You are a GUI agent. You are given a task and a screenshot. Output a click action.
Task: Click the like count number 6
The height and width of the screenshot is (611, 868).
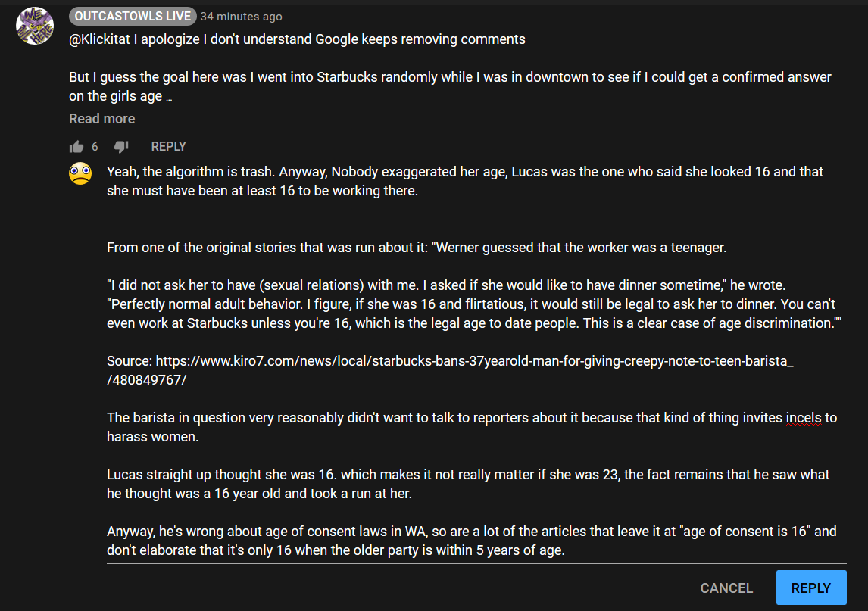95,147
